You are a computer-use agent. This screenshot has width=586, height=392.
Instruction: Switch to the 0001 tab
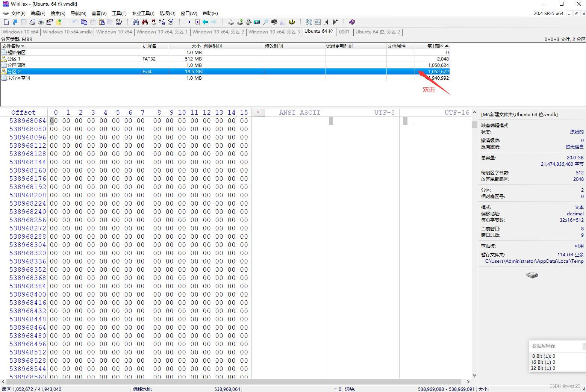(344, 32)
